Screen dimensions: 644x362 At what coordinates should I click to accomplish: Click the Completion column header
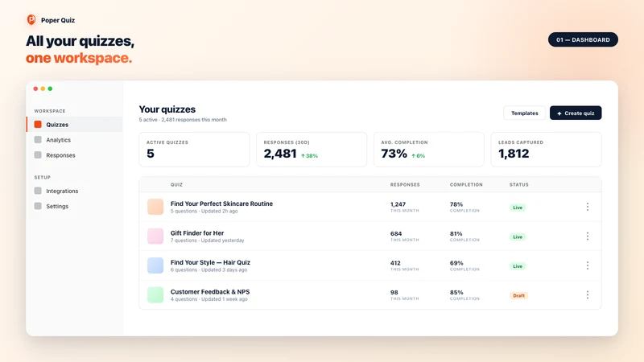tap(466, 185)
